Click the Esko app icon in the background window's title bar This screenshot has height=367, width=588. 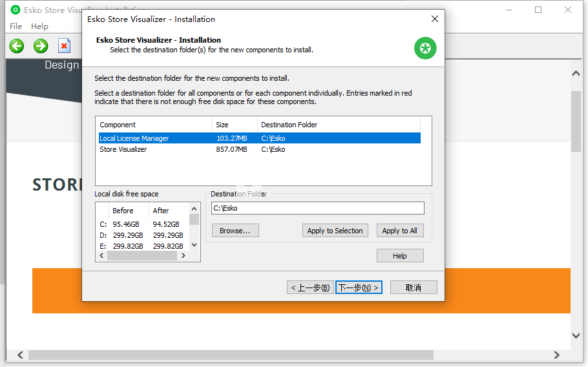click(x=16, y=10)
